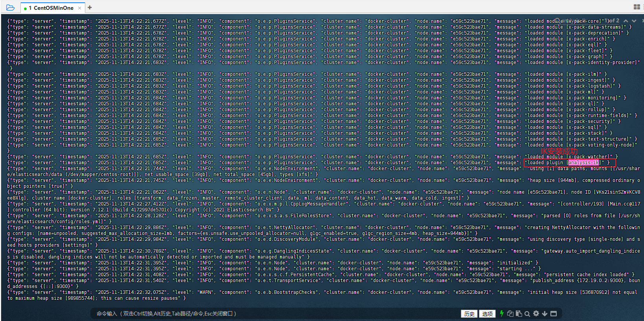
Task: Click "loaded module [x-pack-monitoring]" text
Action: point(573,98)
